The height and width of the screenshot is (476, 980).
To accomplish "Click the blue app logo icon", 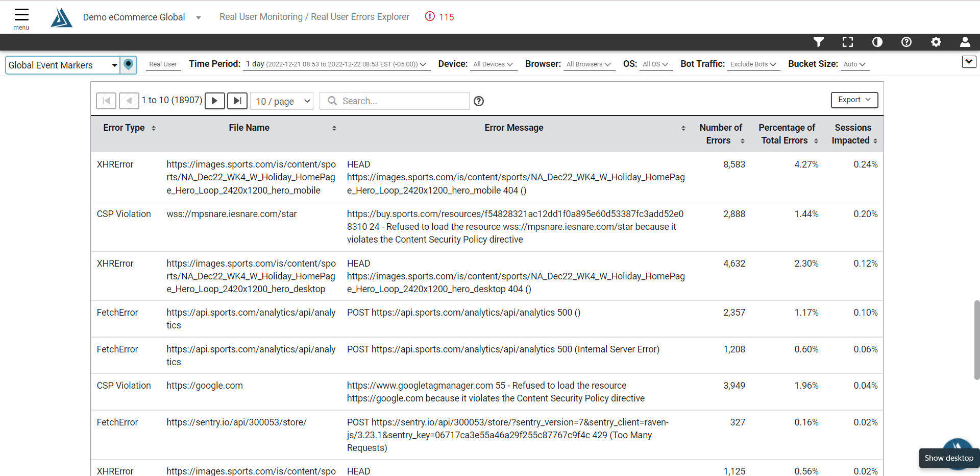I will point(61,17).
